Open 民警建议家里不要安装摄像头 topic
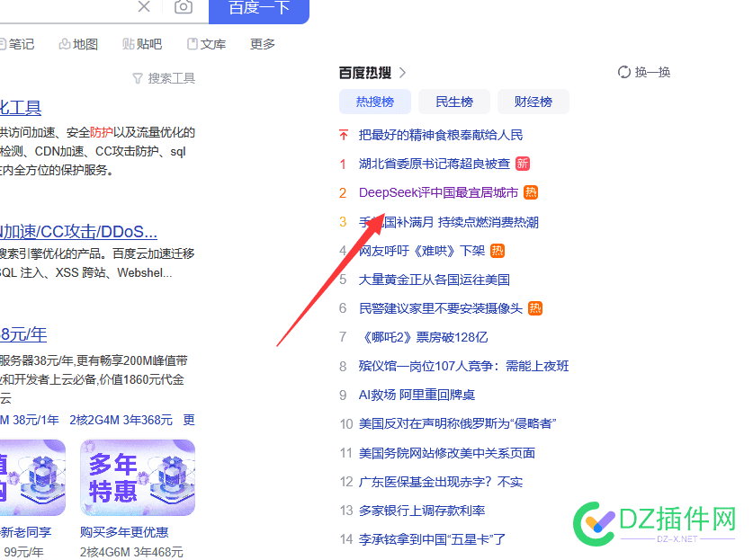 pos(441,308)
